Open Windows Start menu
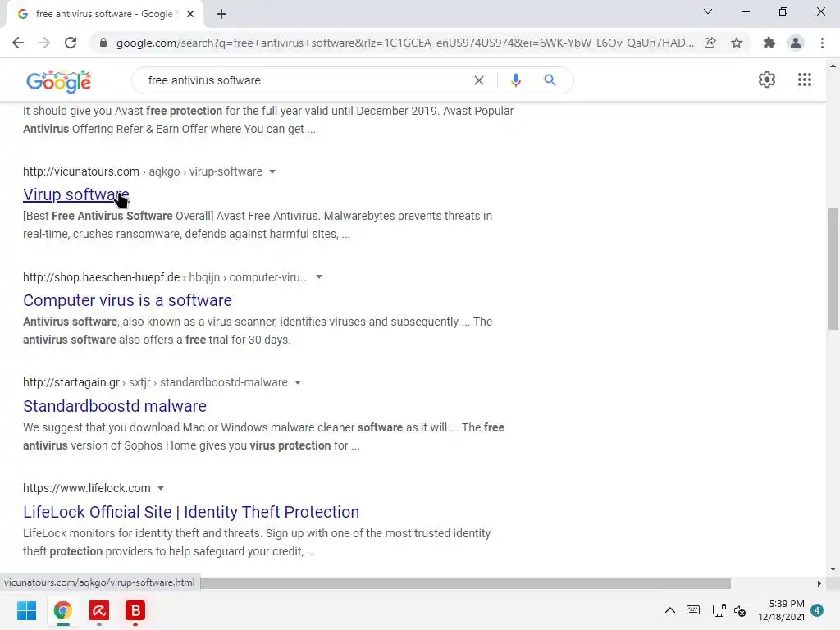Viewport: 840px width, 630px height. click(26, 610)
